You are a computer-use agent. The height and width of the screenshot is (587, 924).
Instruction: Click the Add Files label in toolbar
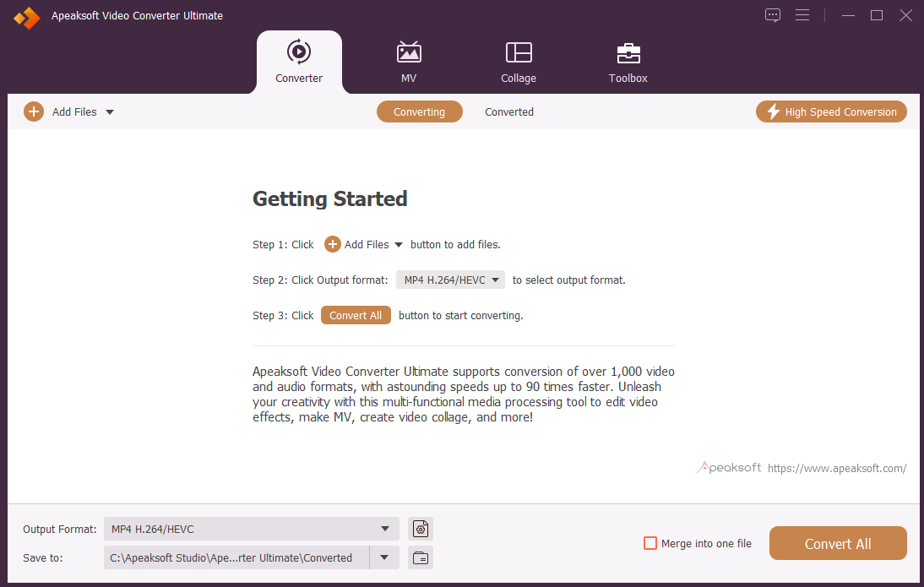pyautogui.click(x=74, y=112)
